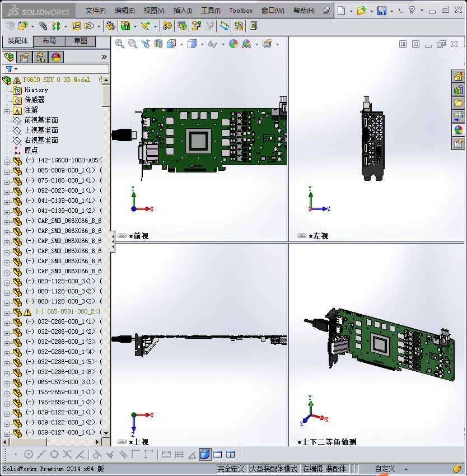Toggle linked views icon in top view pane
467x476 pixels.
[122, 442]
